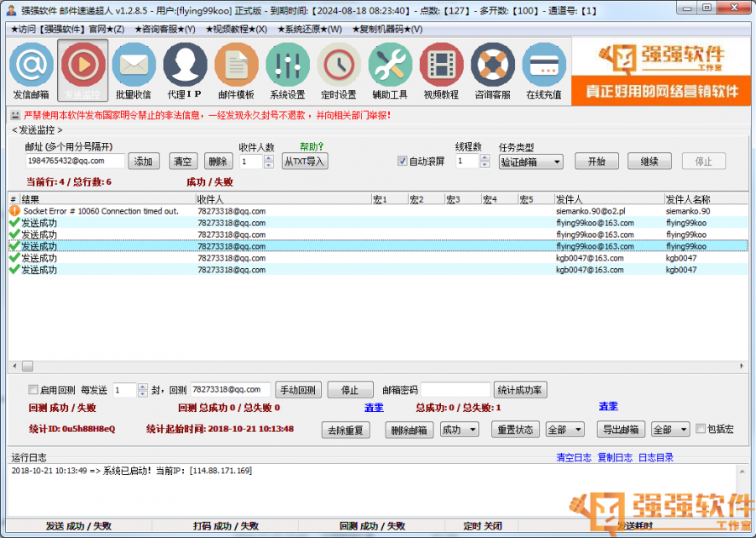Click the 手动回测 button
Image resolution: width=756 pixels, height=538 pixels.
click(x=298, y=390)
